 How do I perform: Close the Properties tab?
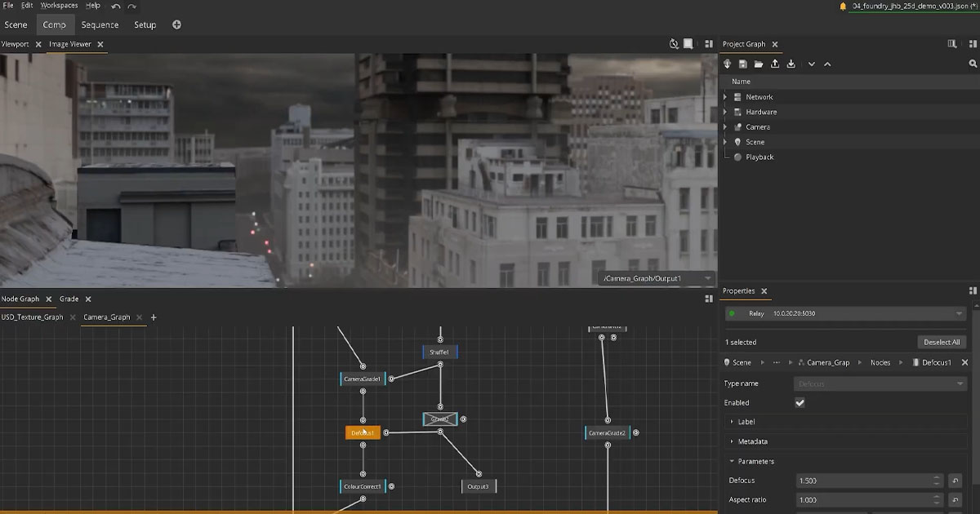(x=764, y=291)
